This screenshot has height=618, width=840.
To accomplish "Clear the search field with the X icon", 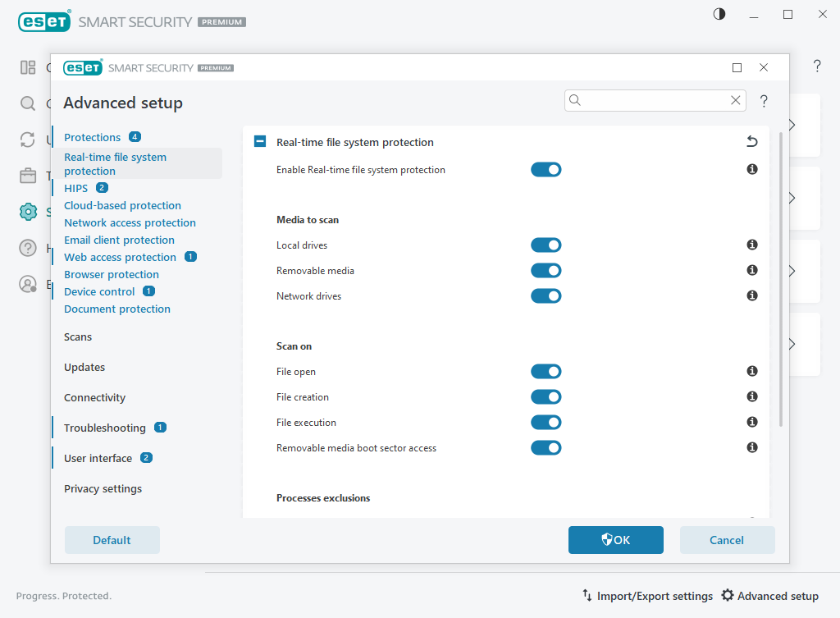I will pyautogui.click(x=736, y=100).
